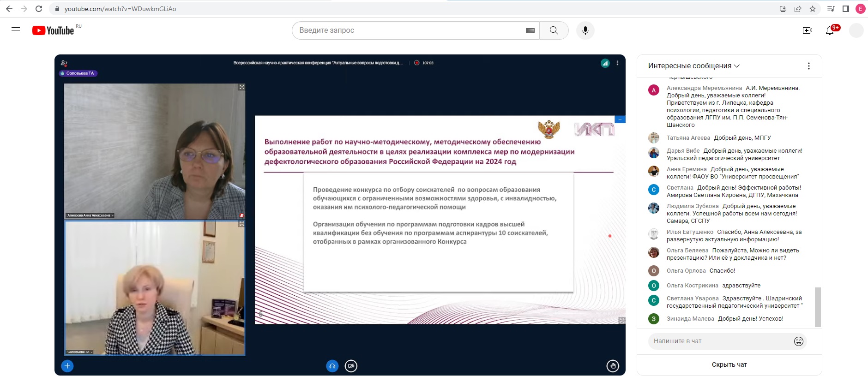Open the on-screen keyboard icon in search
The image size is (868, 376).
click(x=530, y=30)
